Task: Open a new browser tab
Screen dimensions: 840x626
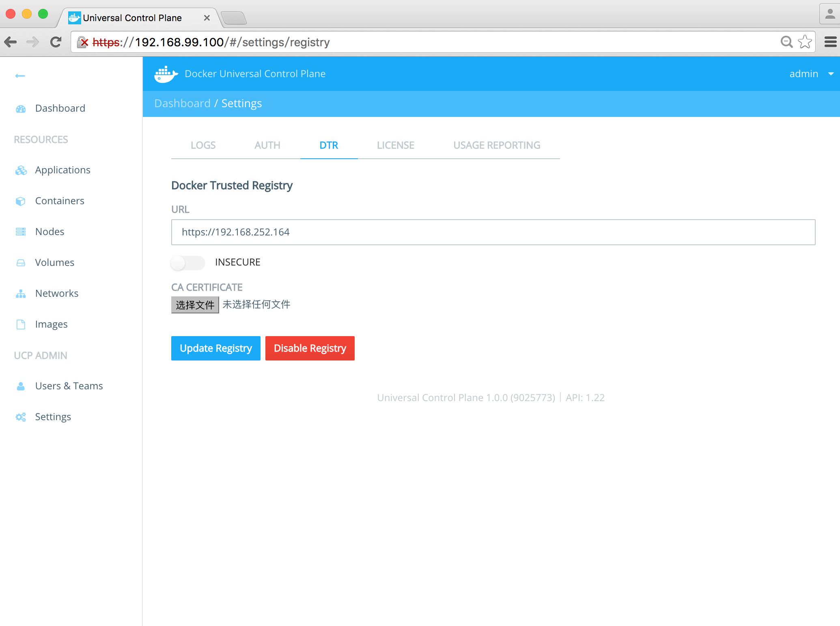Action: [x=234, y=18]
